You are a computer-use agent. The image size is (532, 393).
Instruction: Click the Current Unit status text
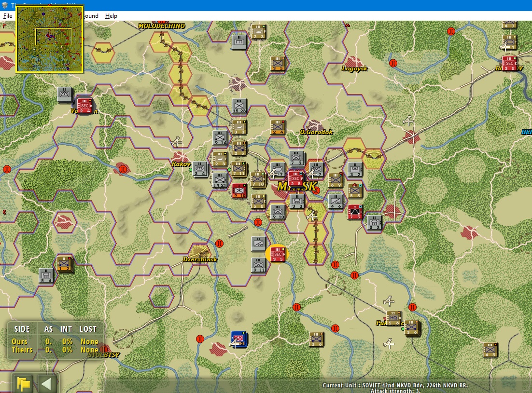[x=395, y=386]
